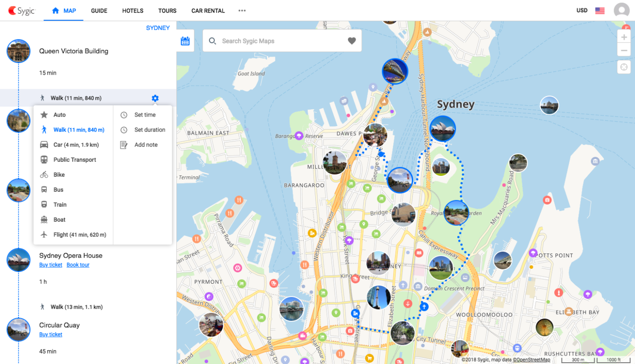Click the SYDNEY trip link
This screenshot has width=635, height=364.
click(x=158, y=28)
